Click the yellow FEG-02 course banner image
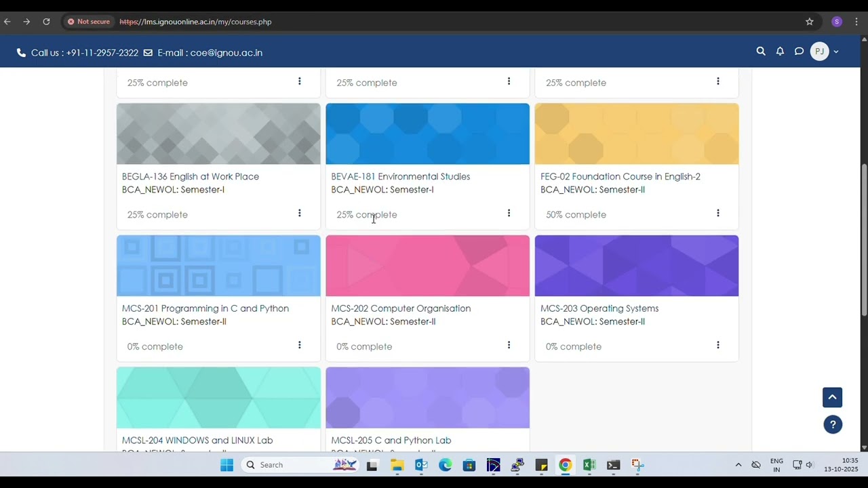The height and width of the screenshot is (488, 868). [x=637, y=134]
